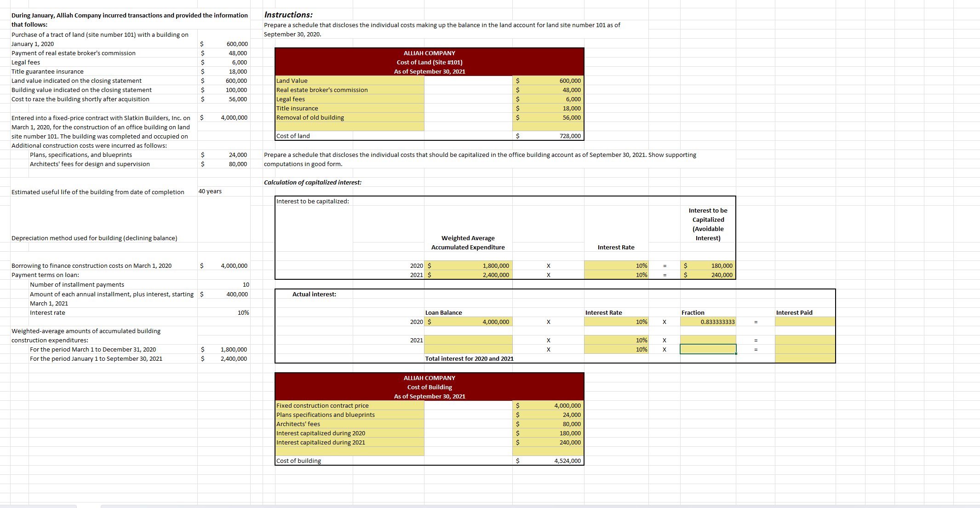Select the empty Interest Paid cell for 2020
This screenshot has height=508, width=980.
click(x=805, y=322)
